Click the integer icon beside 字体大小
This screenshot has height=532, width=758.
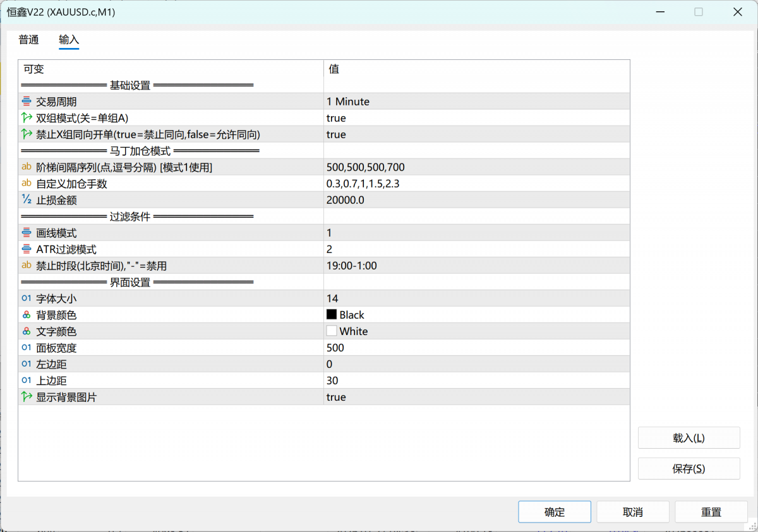[x=27, y=299]
